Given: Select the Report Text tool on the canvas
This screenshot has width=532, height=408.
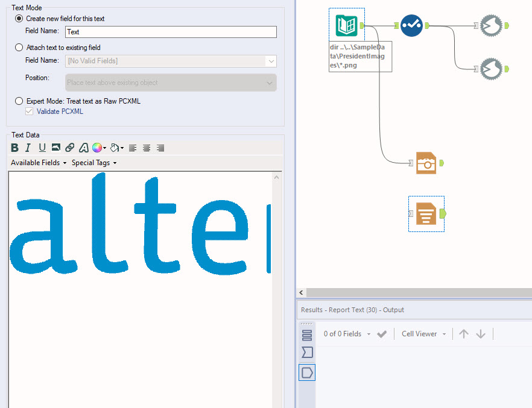Looking at the screenshot, I should tap(426, 214).
